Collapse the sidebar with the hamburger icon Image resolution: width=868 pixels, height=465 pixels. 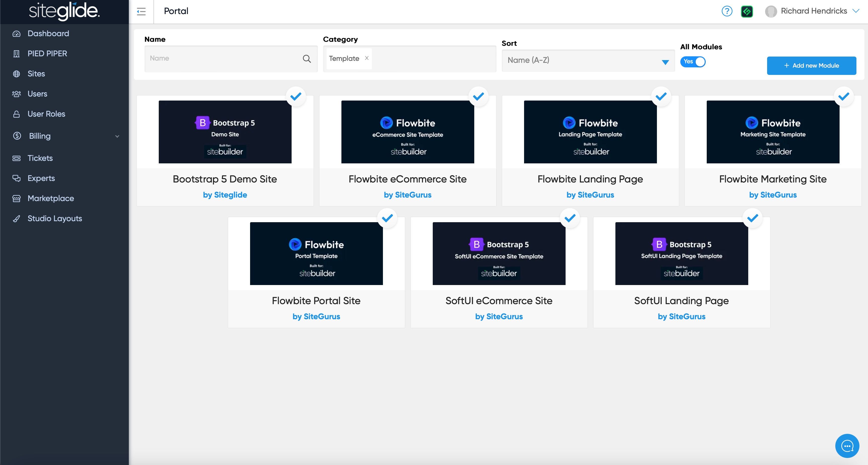(x=141, y=12)
